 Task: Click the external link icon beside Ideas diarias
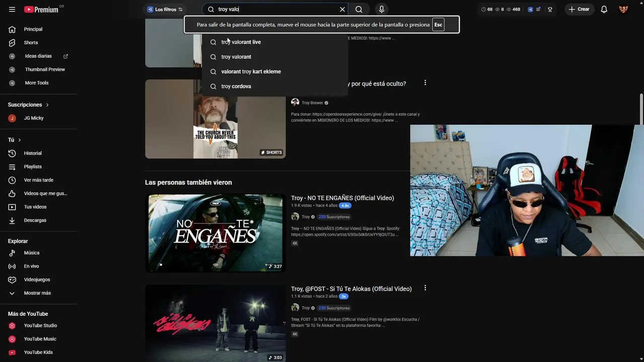coord(65,56)
